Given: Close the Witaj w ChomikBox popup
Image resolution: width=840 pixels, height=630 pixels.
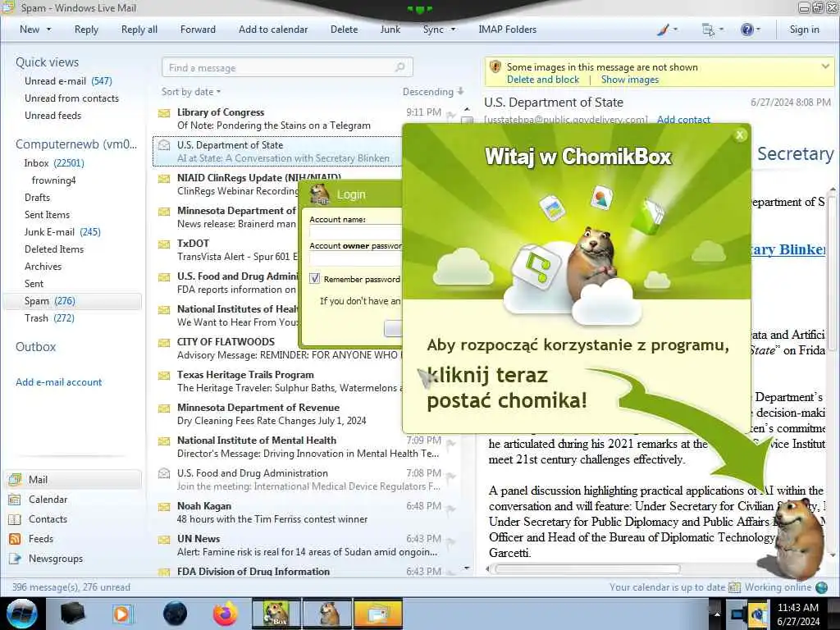Looking at the screenshot, I should tap(740, 135).
